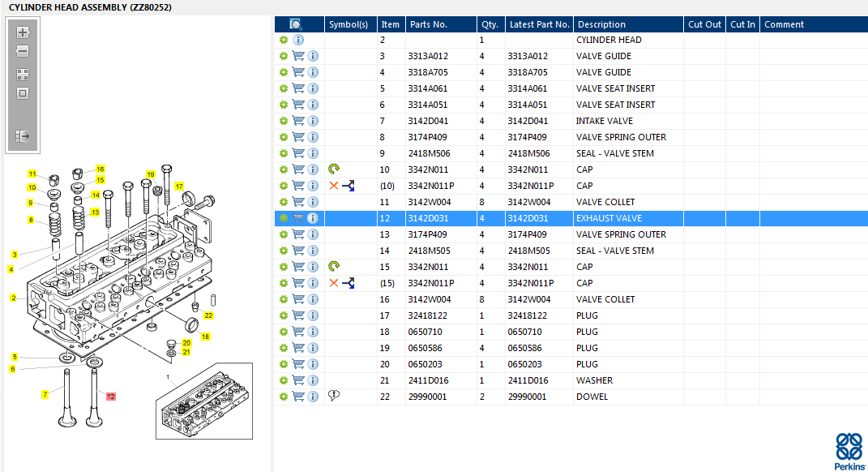Click note bubble symbol on DOWEL row
Image resolution: width=868 pixels, height=472 pixels.
(x=334, y=396)
